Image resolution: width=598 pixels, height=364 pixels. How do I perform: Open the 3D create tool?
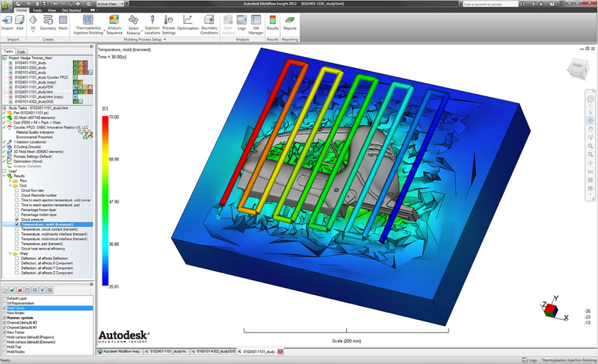(33, 22)
